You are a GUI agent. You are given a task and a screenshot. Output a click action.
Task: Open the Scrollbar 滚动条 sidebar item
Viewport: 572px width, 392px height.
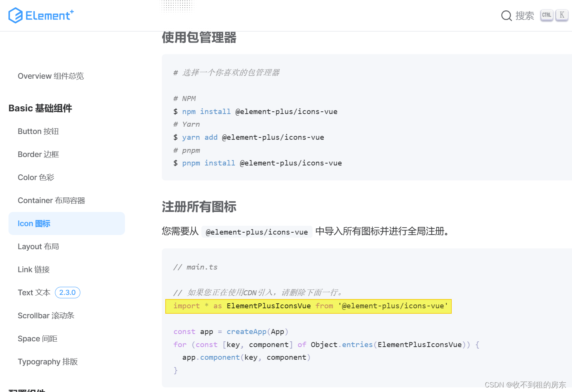point(46,316)
